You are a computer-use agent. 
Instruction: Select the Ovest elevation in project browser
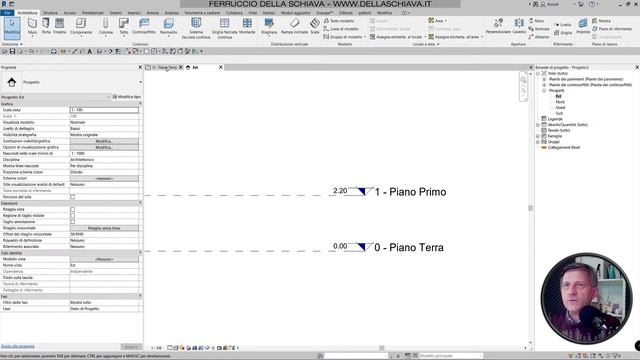[560, 107]
